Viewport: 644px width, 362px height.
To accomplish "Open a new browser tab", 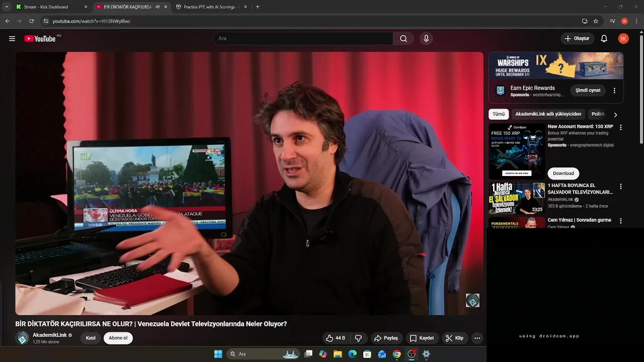I will pos(258,7).
